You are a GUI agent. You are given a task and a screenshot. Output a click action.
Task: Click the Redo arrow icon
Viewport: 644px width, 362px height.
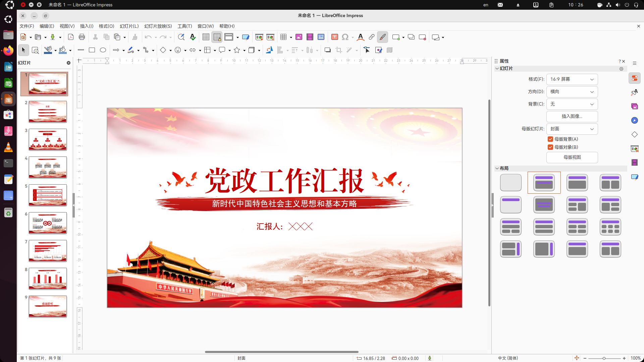tap(163, 37)
